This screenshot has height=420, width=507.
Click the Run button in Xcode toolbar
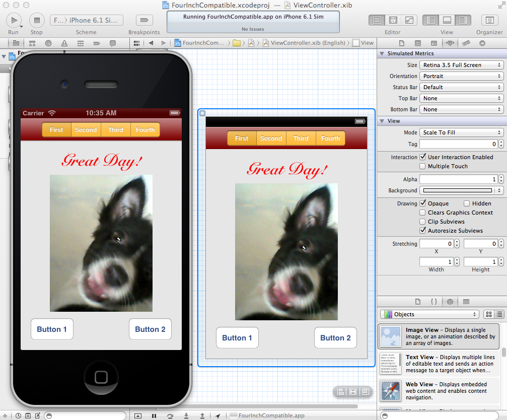(x=14, y=20)
